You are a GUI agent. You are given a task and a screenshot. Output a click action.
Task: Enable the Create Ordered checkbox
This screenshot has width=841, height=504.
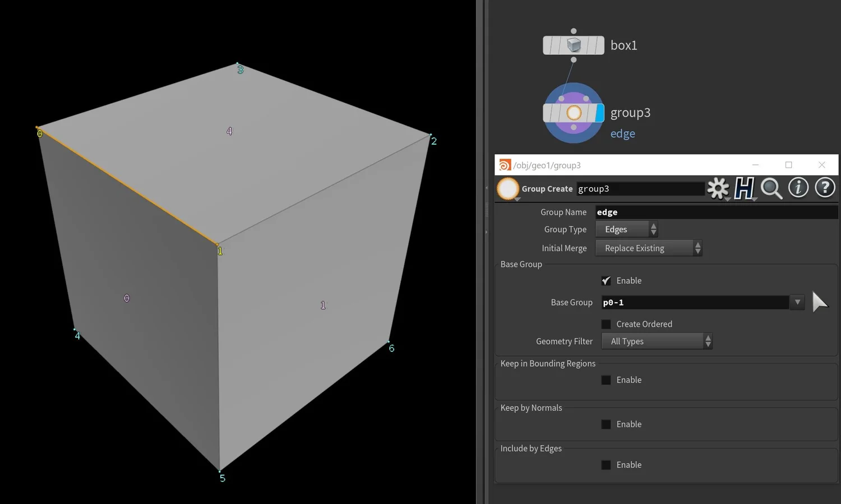[x=606, y=323]
